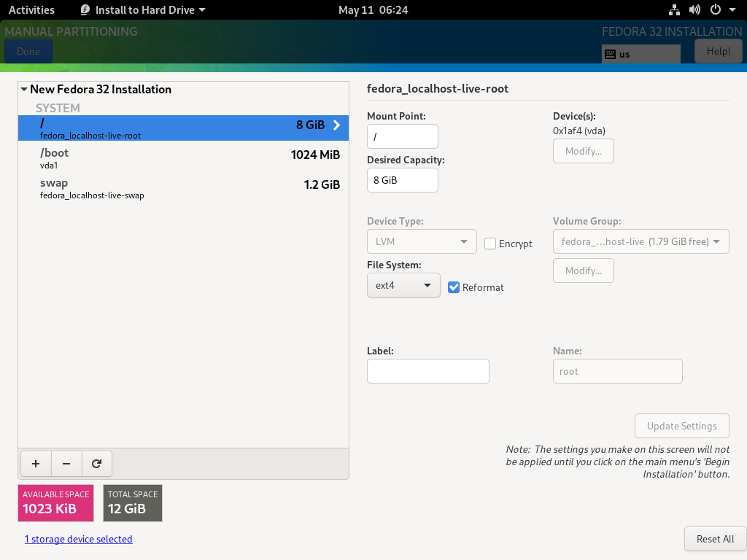Click the Reset All button

715,539
